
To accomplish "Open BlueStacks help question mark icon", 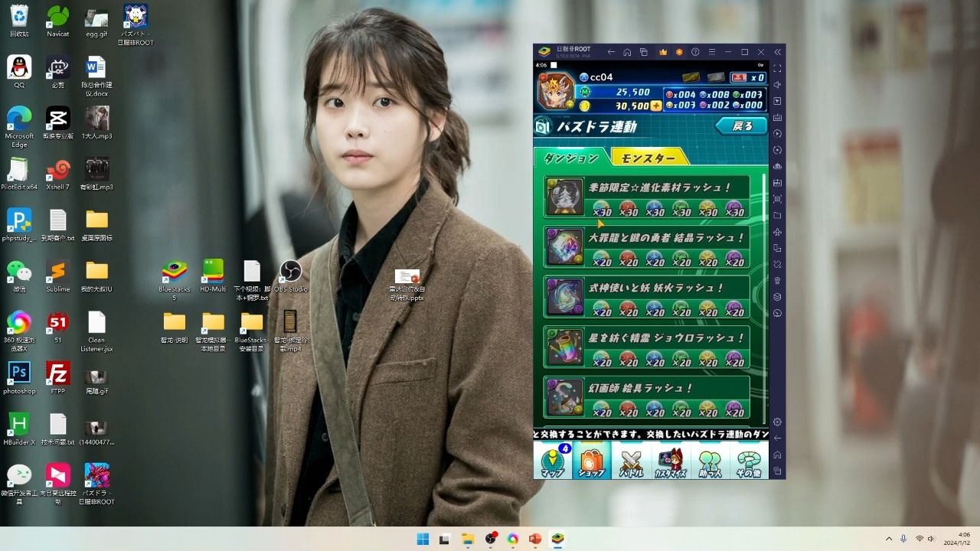I will click(695, 52).
